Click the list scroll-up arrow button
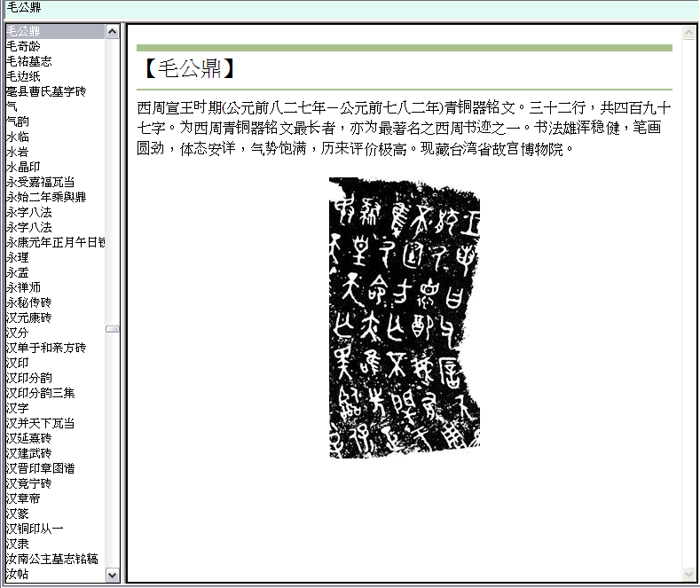The image size is (700, 588). click(112, 32)
